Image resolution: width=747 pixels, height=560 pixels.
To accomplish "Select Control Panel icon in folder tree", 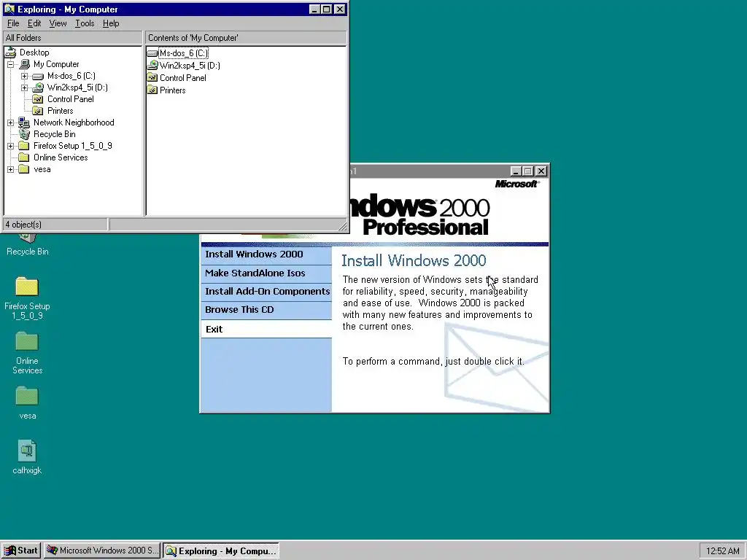I will point(38,99).
